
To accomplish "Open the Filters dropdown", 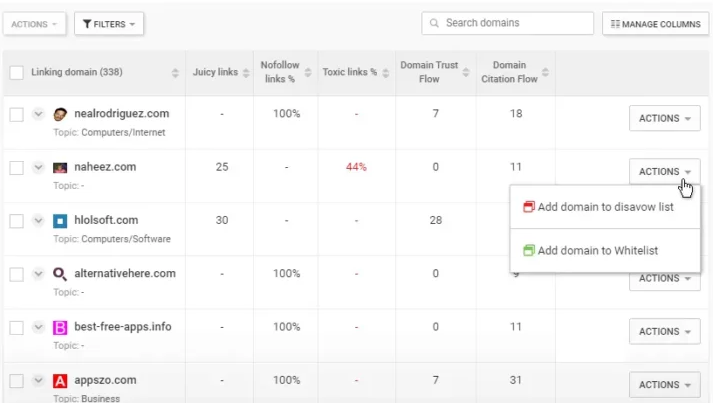I will 109,24.
